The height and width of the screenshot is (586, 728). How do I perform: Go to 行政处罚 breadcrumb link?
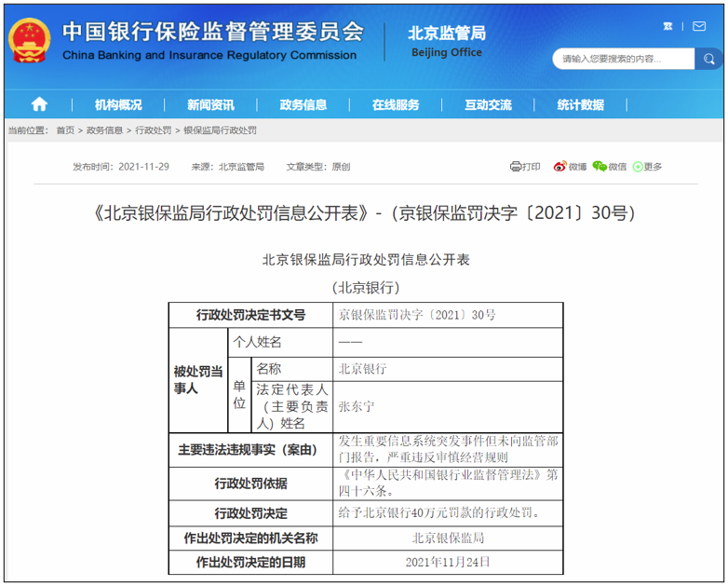pyautogui.click(x=154, y=130)
